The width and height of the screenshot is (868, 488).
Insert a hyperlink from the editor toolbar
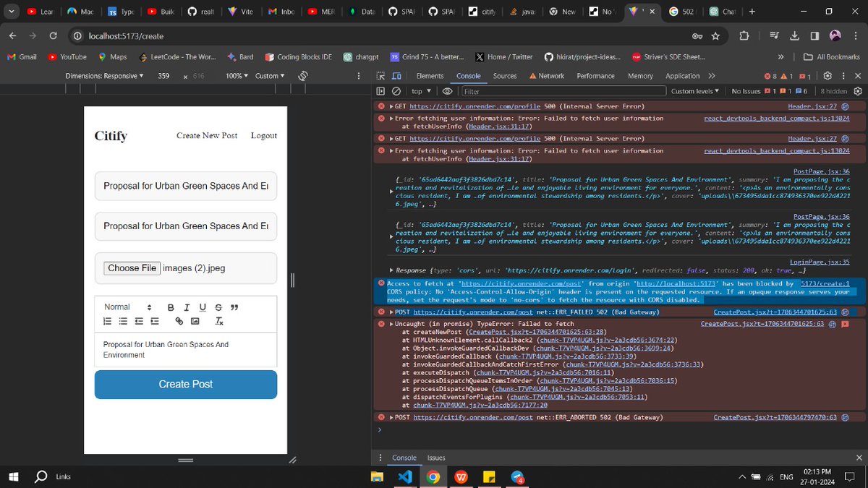click(x=179, y=320)
